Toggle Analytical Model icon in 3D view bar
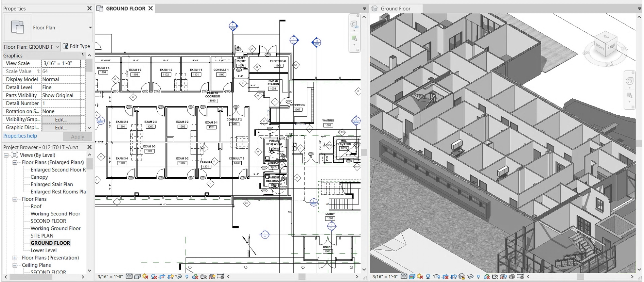Viewport: 644px width, 282px height. pyautogui.click(x=503, y=276)
